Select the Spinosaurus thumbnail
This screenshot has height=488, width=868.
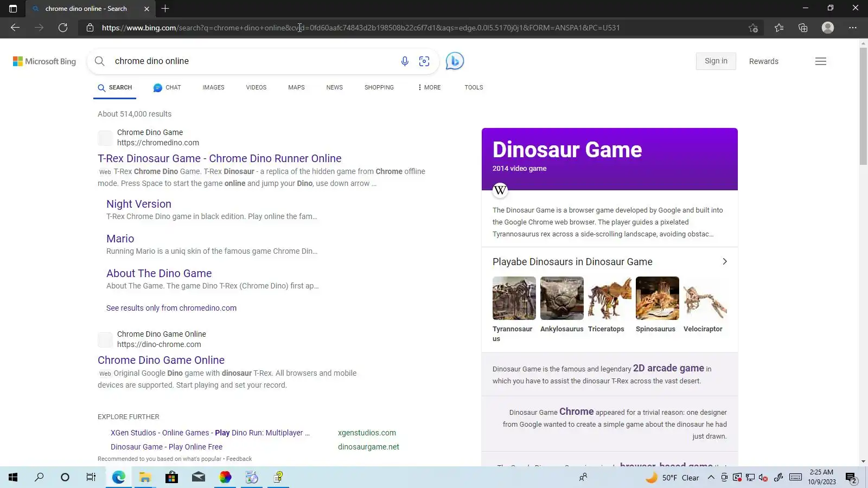pyautogui.click(x=658, y=298)
